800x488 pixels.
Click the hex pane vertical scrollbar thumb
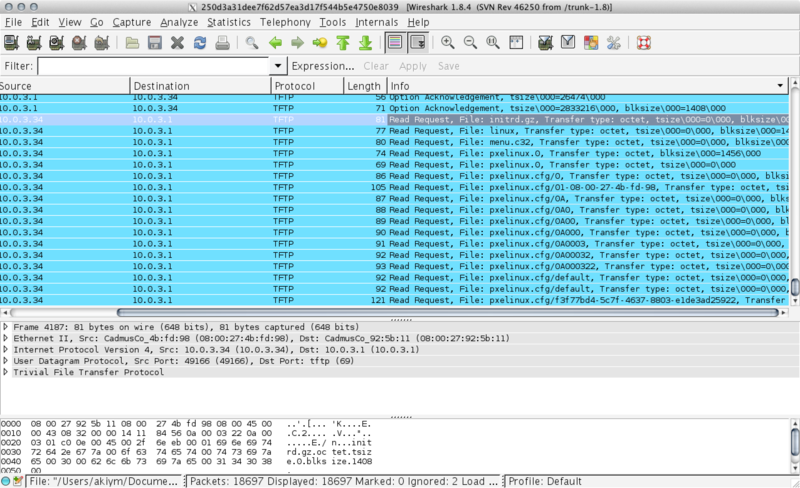[x=795, y=442]
